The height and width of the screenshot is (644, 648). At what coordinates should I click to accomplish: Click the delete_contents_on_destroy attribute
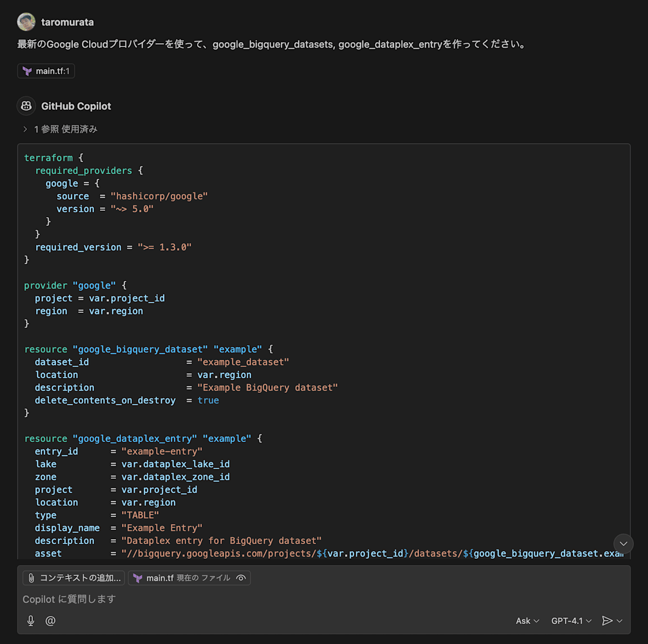coord(105,400)
